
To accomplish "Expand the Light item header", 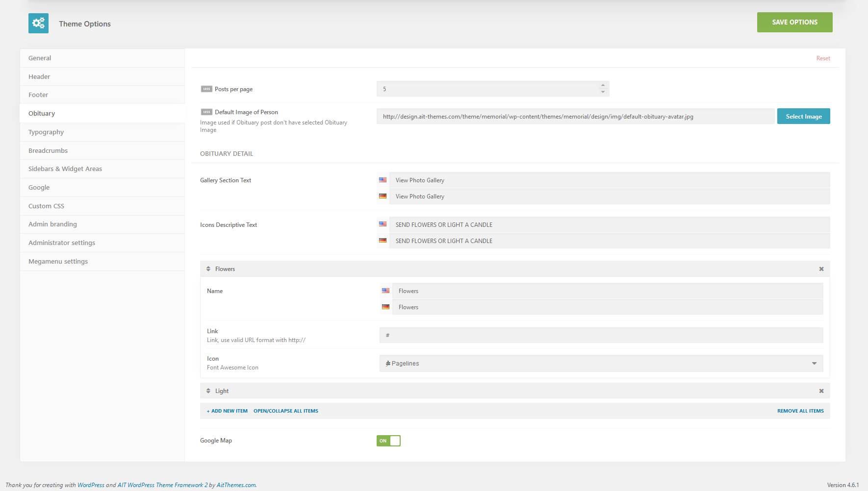I will 515,391.
